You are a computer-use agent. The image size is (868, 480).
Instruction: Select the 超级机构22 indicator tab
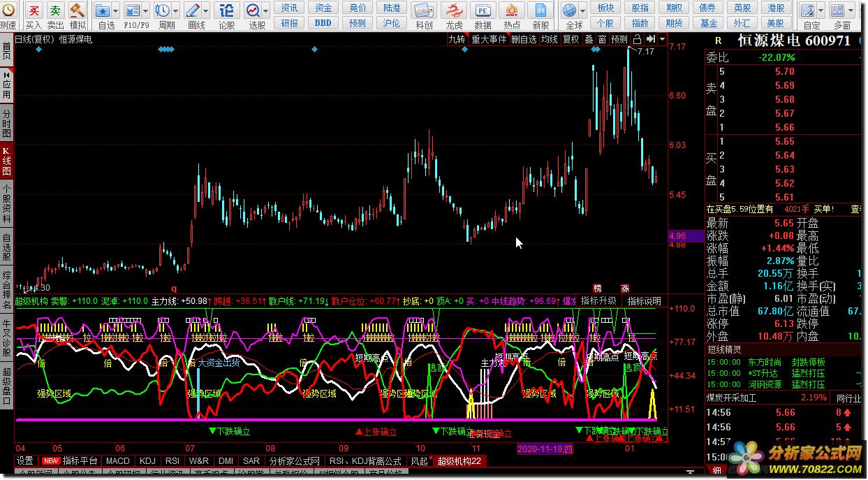point(459,461)
